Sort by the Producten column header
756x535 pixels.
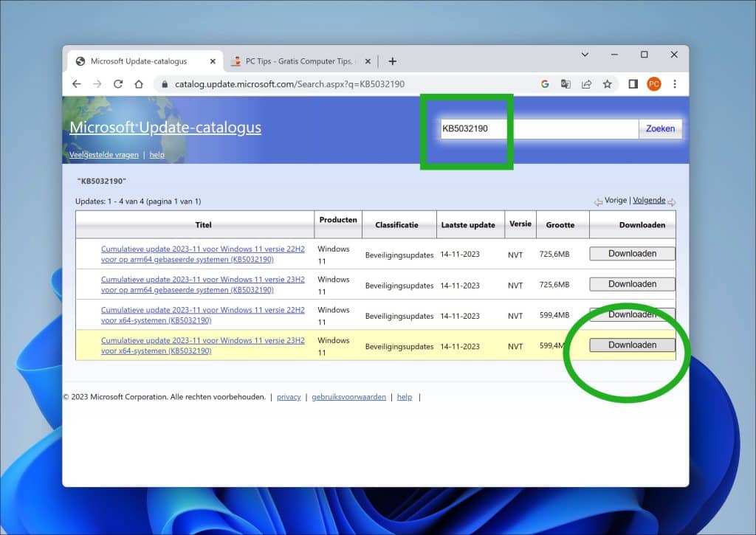[338, 220]
